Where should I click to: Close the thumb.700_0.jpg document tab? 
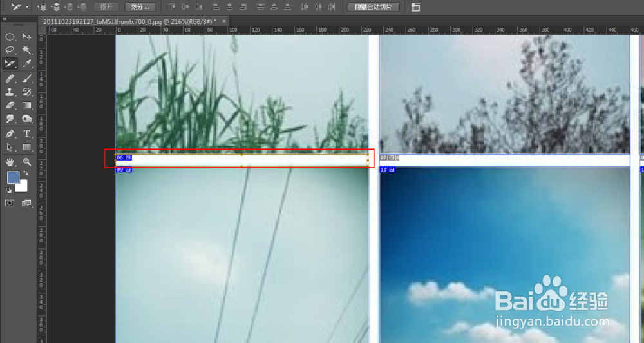[x=224, y=21]
